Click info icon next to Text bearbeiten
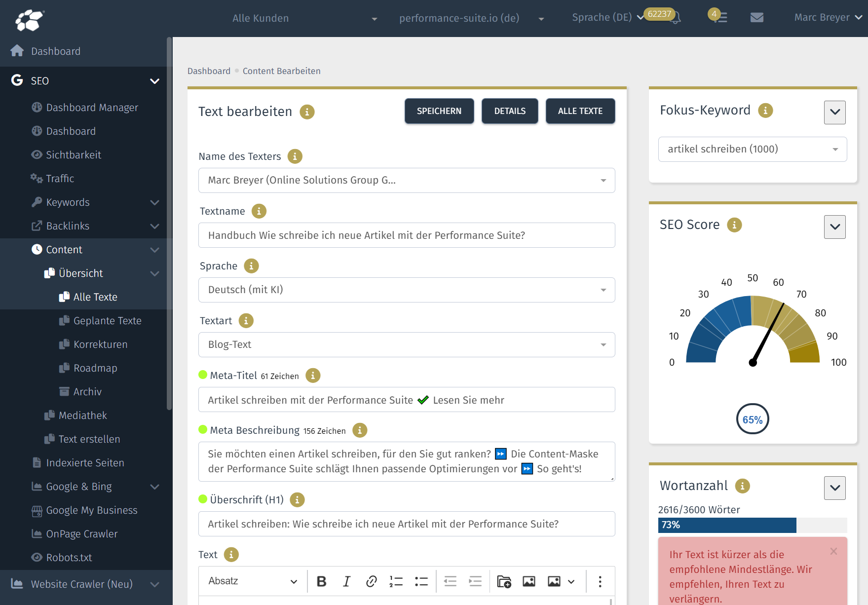The height and width of the screenshot is (605, 868). (307, 112)
